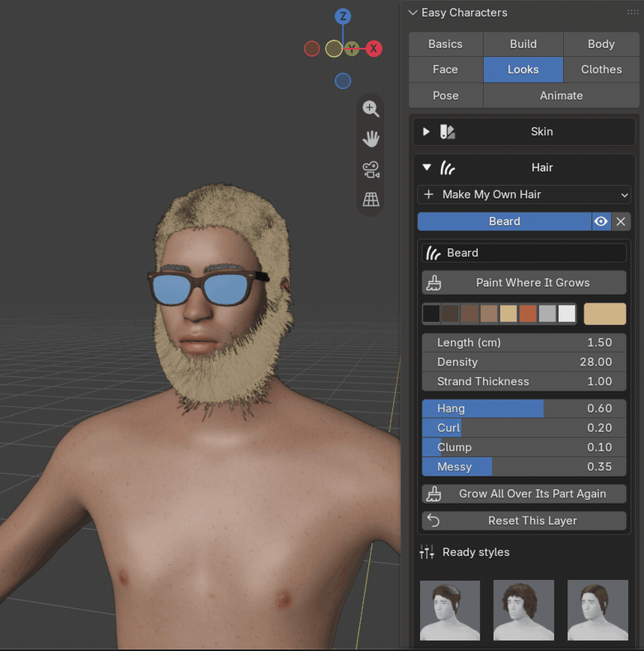Go to the Clothes tab

click(x=601, y=69)
